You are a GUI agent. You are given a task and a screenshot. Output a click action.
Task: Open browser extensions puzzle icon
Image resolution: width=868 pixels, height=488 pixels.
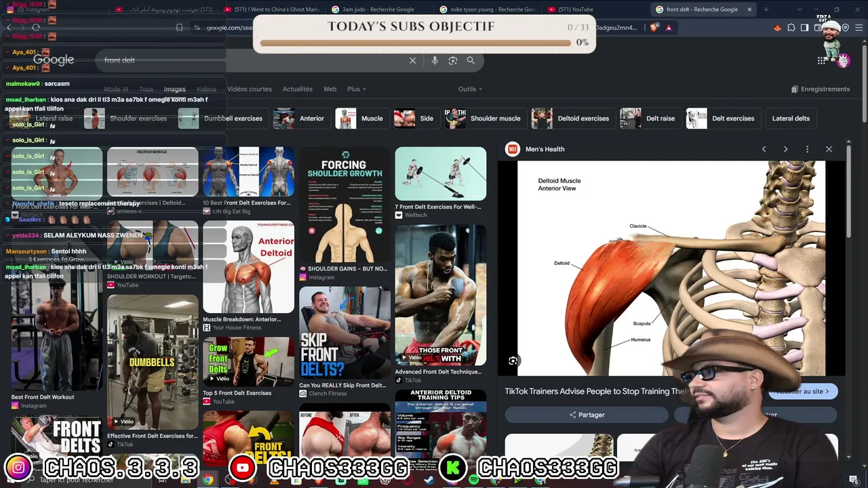tap(791, 28)
